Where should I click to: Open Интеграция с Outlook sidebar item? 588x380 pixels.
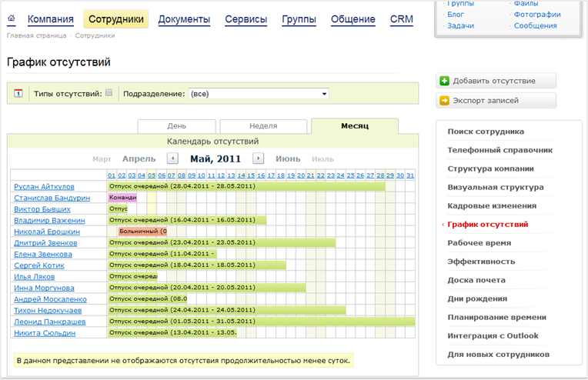coord(493,336)
